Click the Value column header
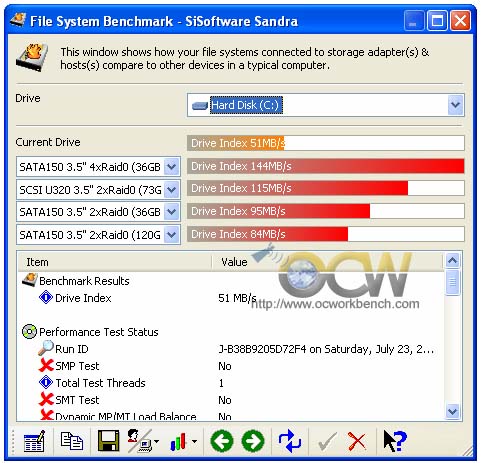 (x=328, y=262)
